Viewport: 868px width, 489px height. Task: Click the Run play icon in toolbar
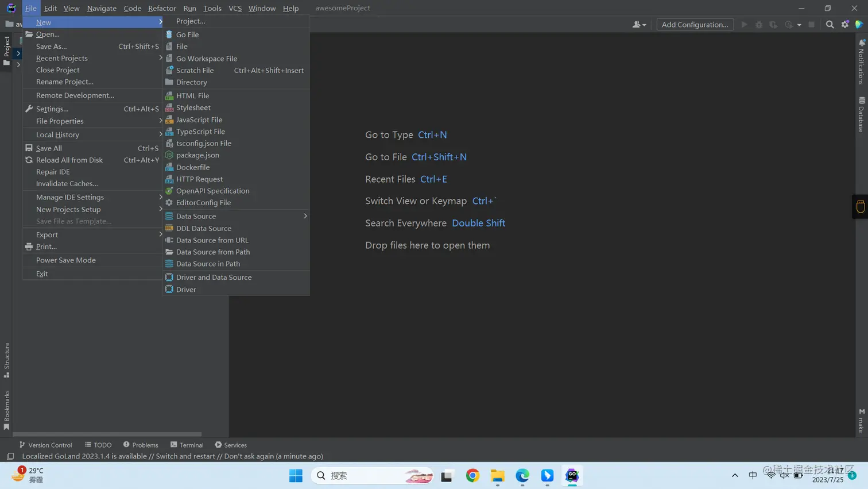pyautogui.click(x=744, y=25)
